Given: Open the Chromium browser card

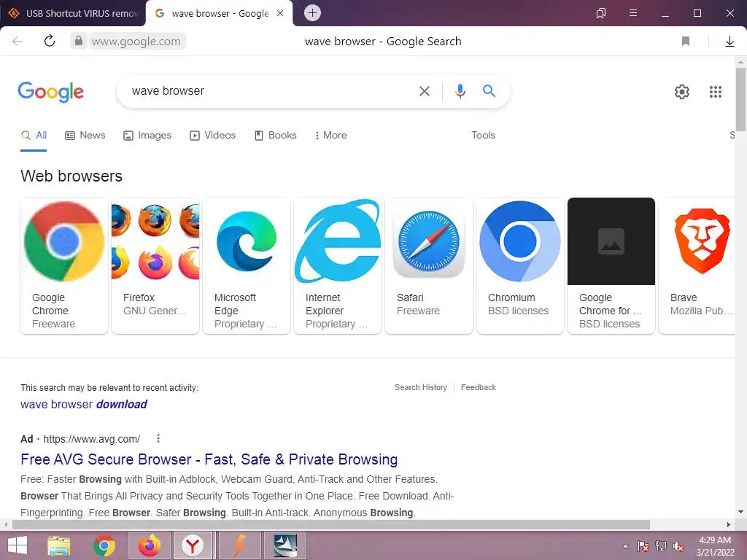Looking at the screenshot, I should pyautogui.click(x=520, y=265).
